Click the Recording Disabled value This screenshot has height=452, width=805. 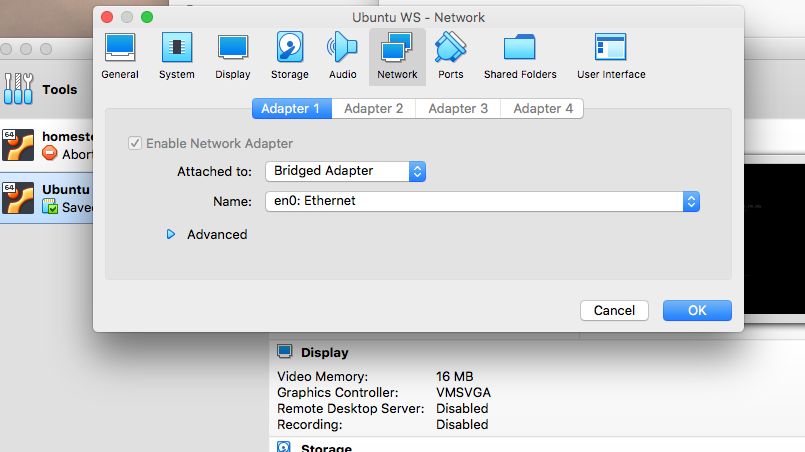462,424
